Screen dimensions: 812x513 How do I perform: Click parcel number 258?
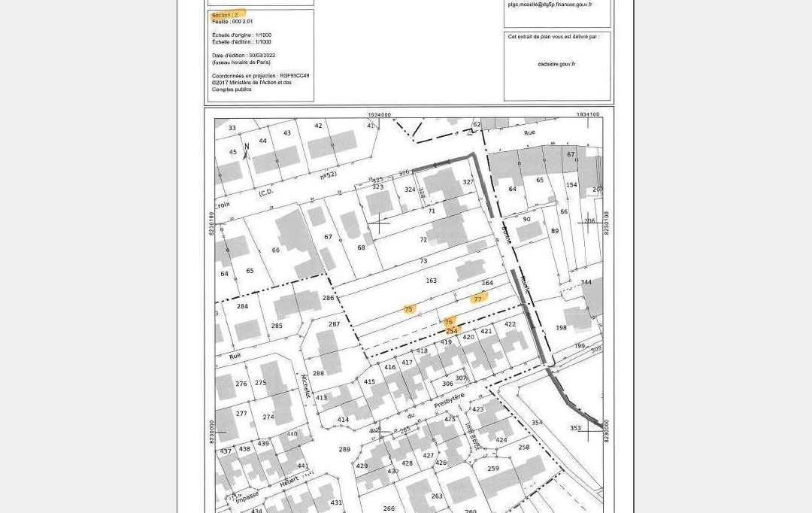[524, 448]
